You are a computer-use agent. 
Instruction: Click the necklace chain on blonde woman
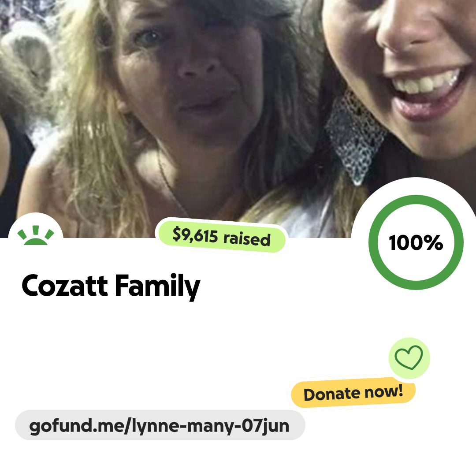pos(172,182)
